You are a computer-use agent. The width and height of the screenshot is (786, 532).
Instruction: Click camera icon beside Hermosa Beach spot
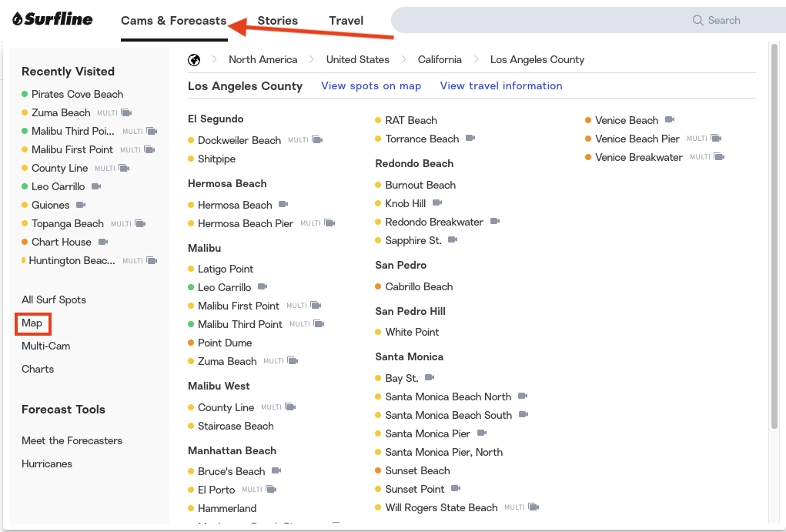tap(283, 204)
